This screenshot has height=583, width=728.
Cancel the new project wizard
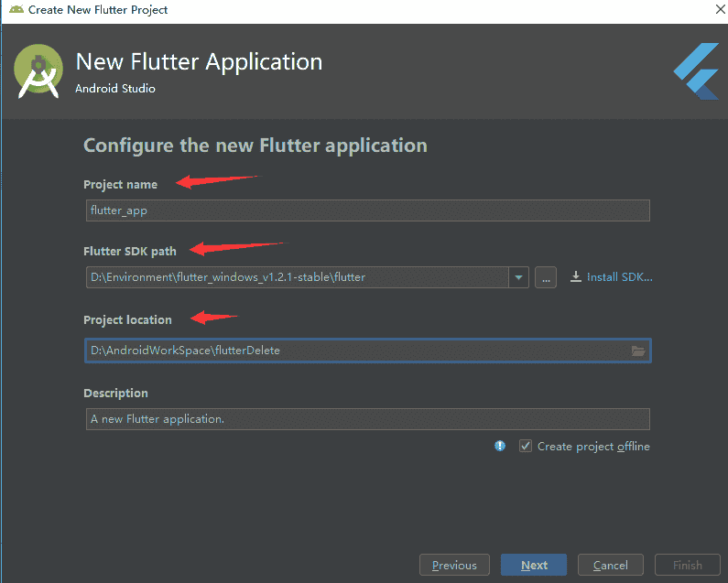[610, 565]
